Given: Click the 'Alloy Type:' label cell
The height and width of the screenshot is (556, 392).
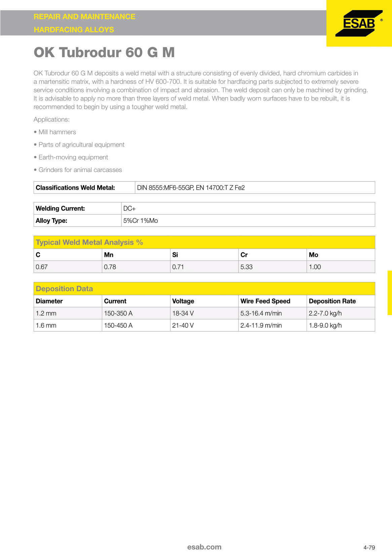Looking at the screenshot, I should (x=78, y=221).
